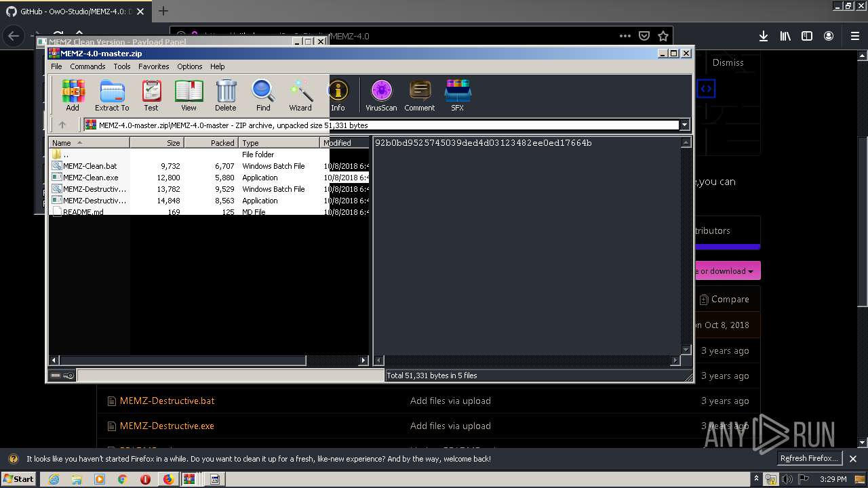Click Firefox back arrow button
The width and height of the screenshot is (868, 488).
tap(13, 36)
